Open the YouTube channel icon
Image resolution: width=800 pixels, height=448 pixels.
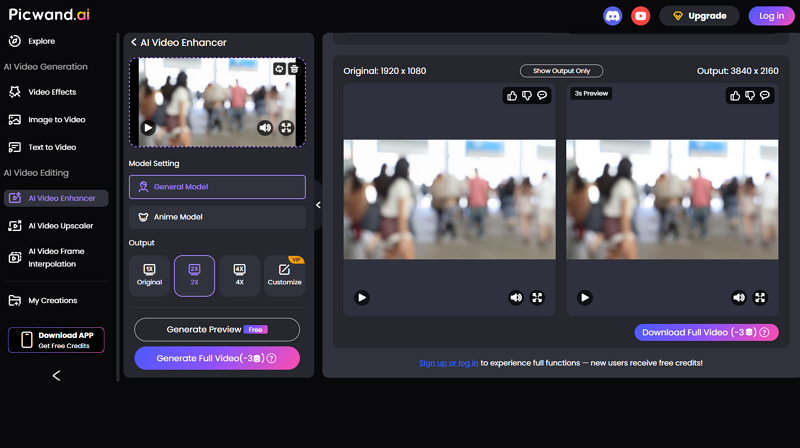pos(640,16)
